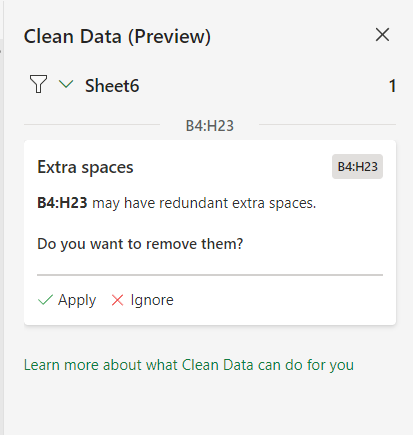Screen dimensions: 413x435
Task: Click the blank card area right of Ignore
Action: tap(283, 300)
